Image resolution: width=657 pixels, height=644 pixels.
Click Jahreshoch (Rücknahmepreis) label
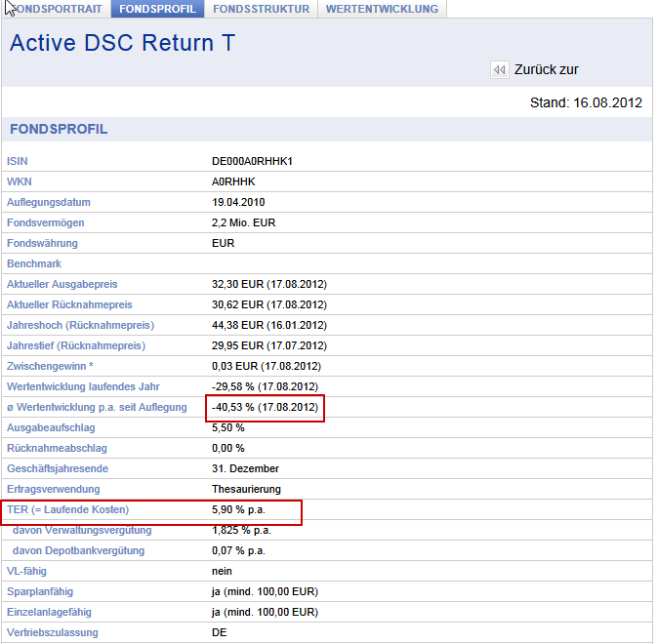click(80, 325)
